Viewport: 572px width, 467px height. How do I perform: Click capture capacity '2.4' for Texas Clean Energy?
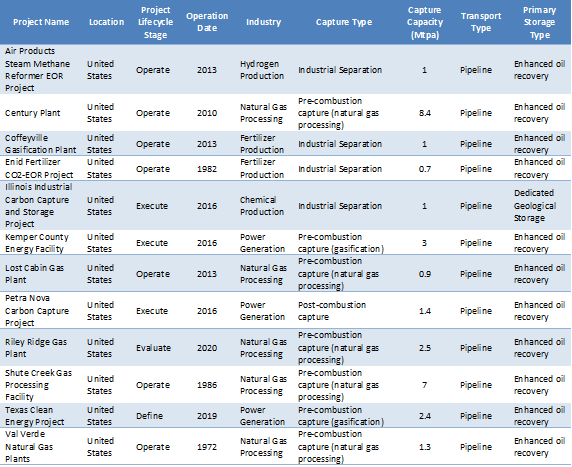425,416
